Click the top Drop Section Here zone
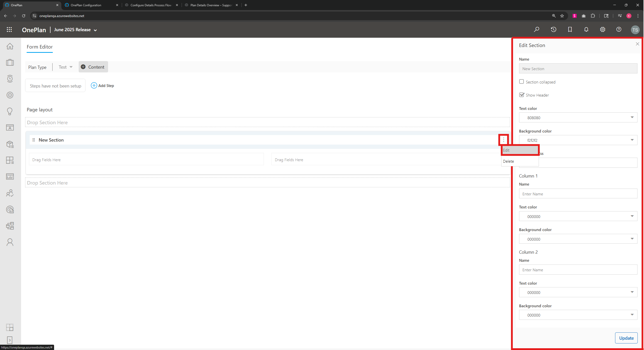This screenshot has width=644, height=350. [267, 122]
